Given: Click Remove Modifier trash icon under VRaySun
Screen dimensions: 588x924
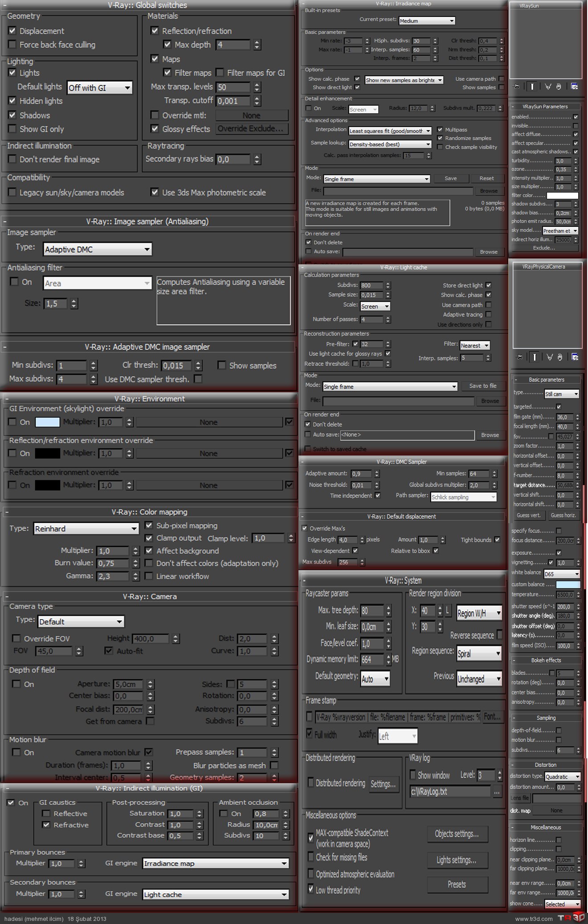Looking at the screenshot, I should 559,86.
